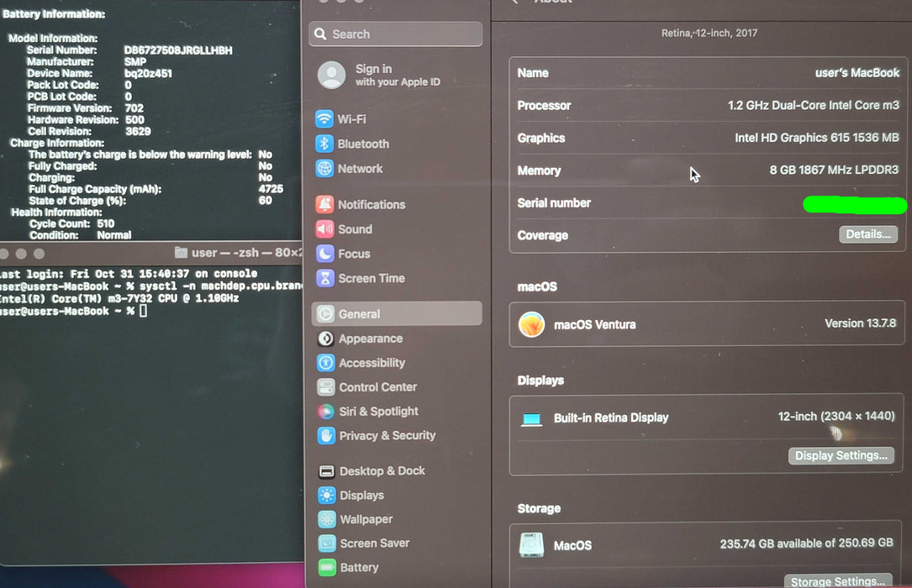This screenshot has height=588, width=912.
Task: Open the Bluetooth icon in sidebar
Action: point(324,144)
